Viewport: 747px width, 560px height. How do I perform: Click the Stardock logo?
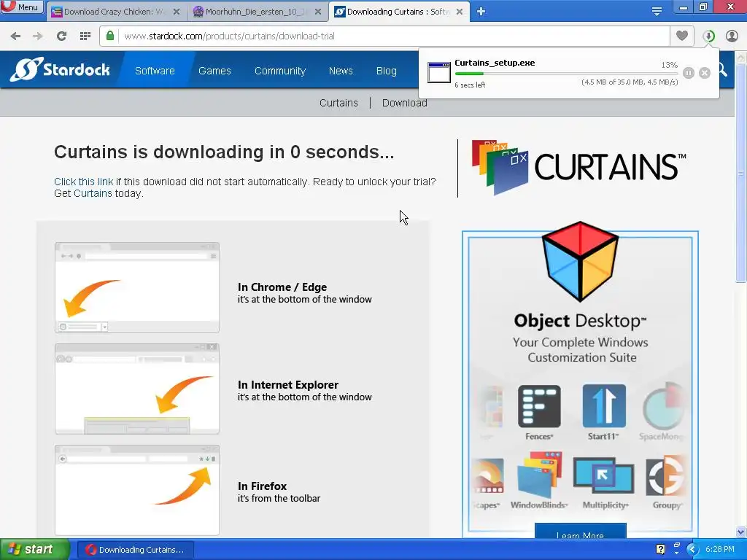pyautogui.click(x=60, y=69)
